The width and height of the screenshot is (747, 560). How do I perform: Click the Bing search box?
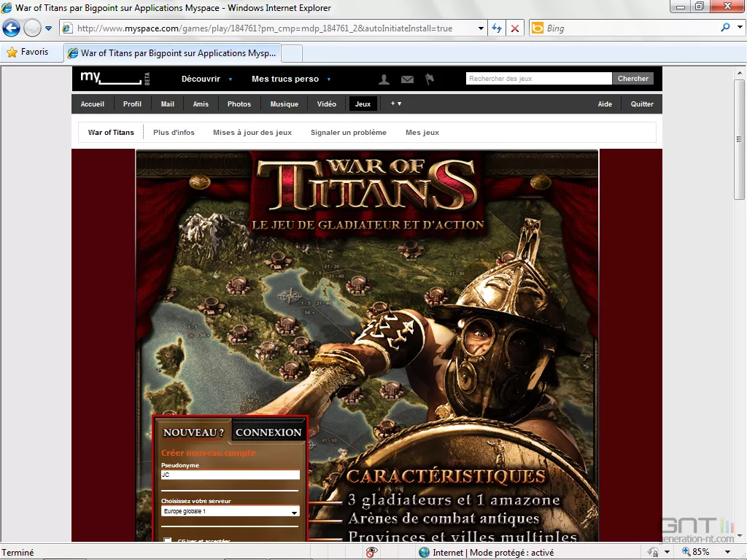(x=629, y=28)
